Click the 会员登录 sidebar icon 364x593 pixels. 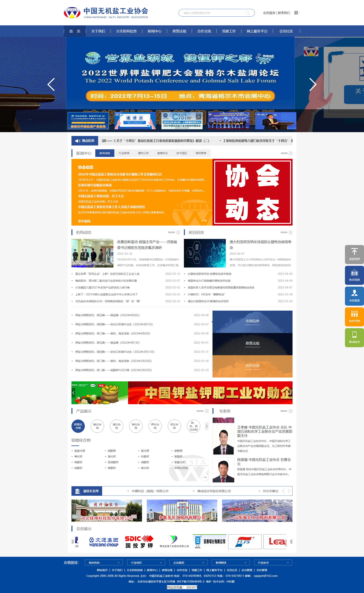pos(354,296)
